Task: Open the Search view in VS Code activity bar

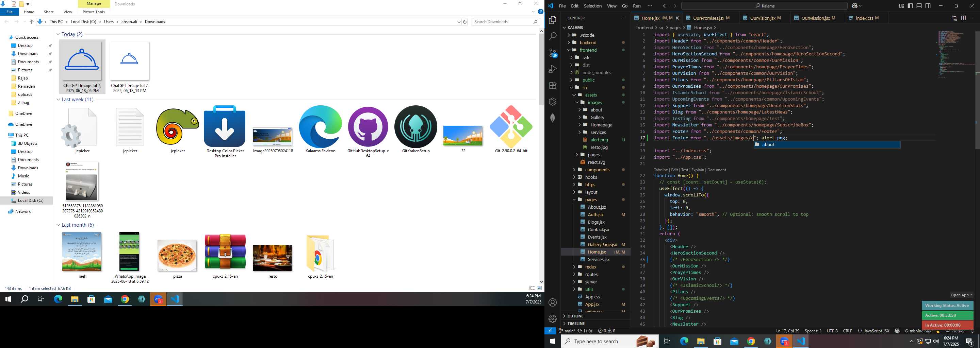Action: tap(553, 36)
